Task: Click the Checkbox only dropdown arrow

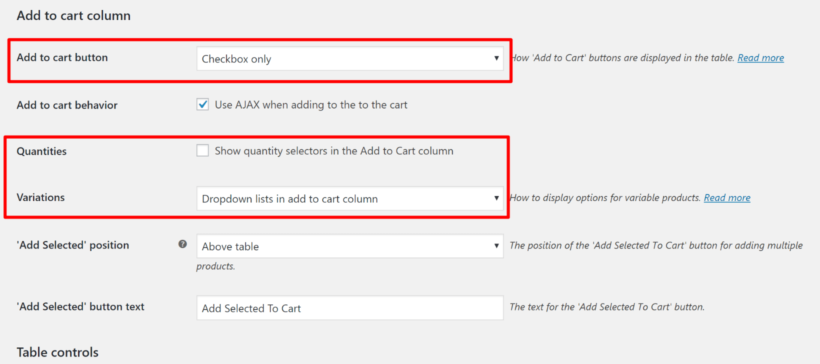Action: tap(496, 59)
